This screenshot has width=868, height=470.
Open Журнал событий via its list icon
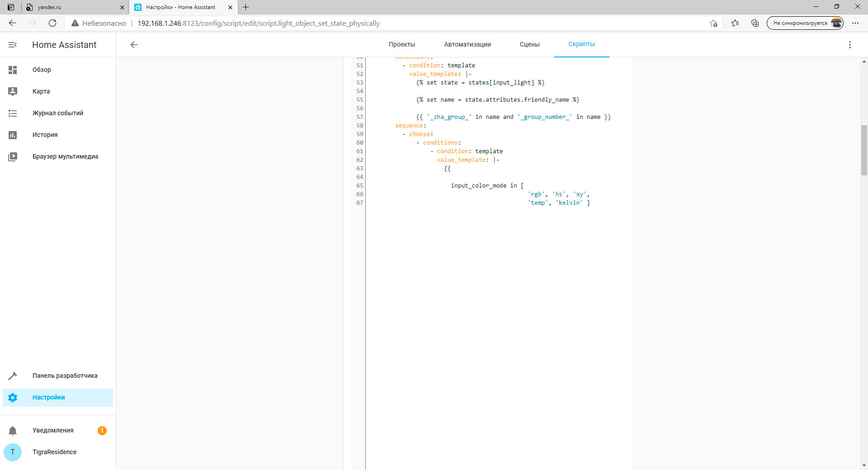pyautogui.click(x=13, y=113)
